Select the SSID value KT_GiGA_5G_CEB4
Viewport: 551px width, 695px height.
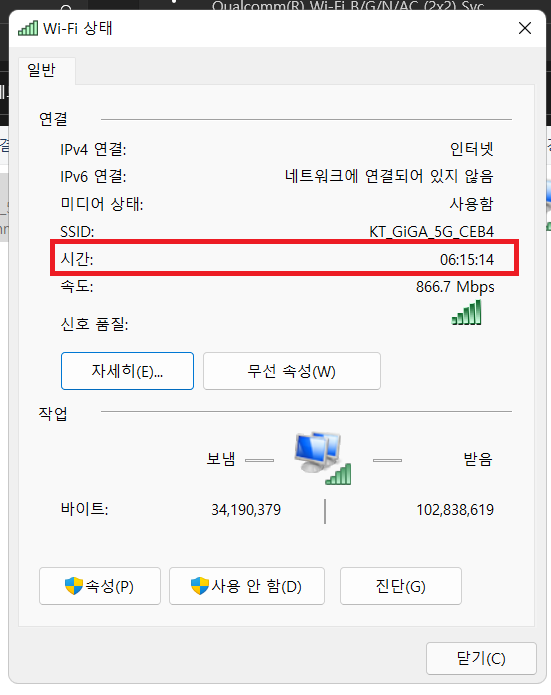[x=431, y=232]
